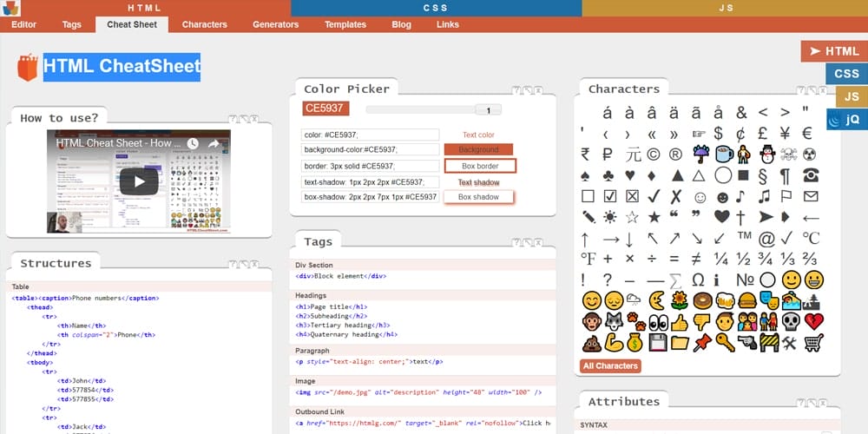Collapse the How to use panel

coord(244,119)
